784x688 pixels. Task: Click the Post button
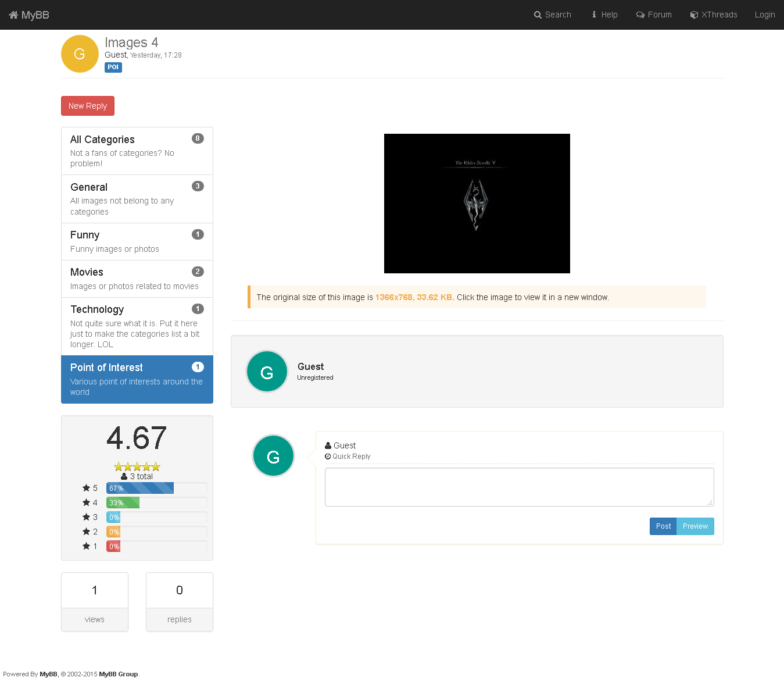point(663,526)
